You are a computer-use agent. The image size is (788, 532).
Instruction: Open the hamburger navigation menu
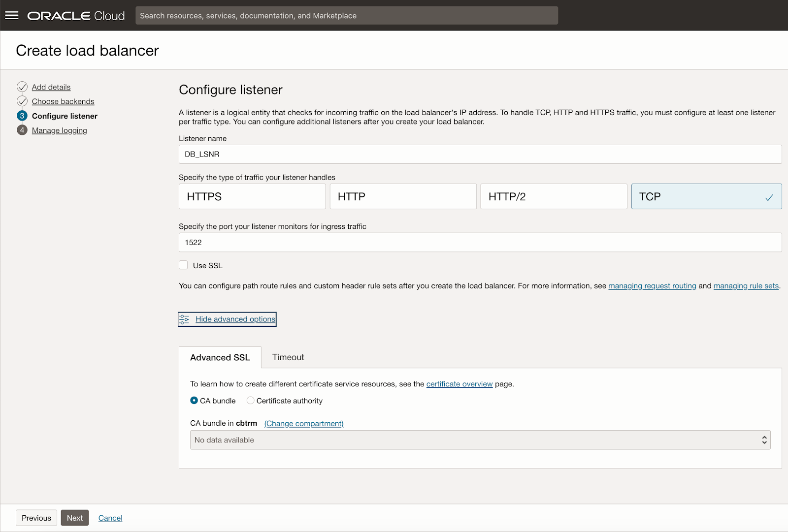[x=12, y=15]
